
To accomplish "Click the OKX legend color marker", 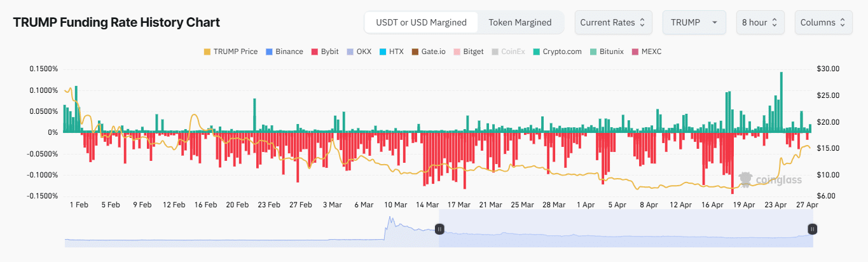I will [x=352, y=52].
